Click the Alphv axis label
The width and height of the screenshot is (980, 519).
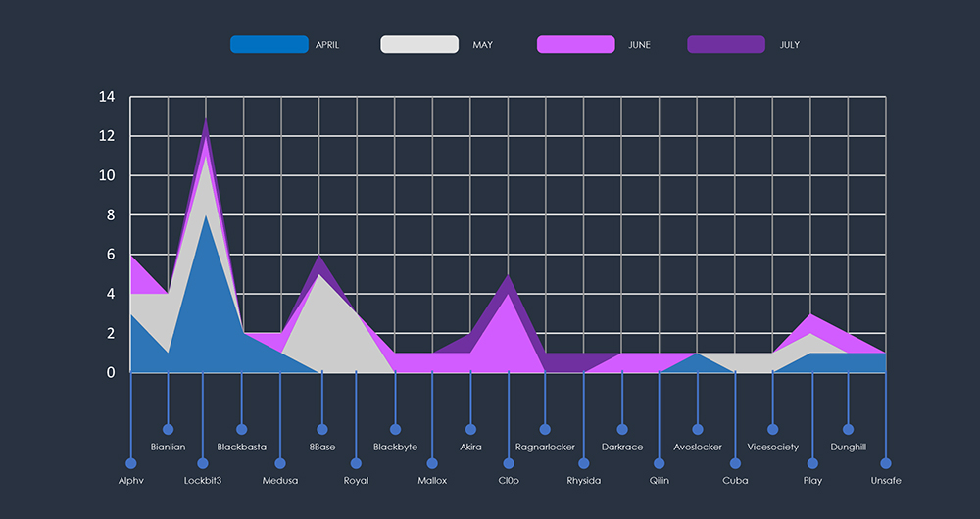[x=130, y=481]
